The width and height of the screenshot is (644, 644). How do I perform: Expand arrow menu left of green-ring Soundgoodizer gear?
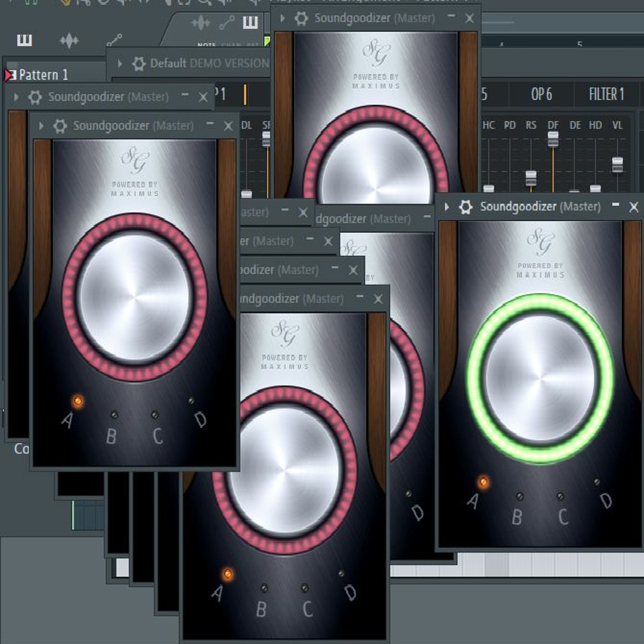pos(447,207)
